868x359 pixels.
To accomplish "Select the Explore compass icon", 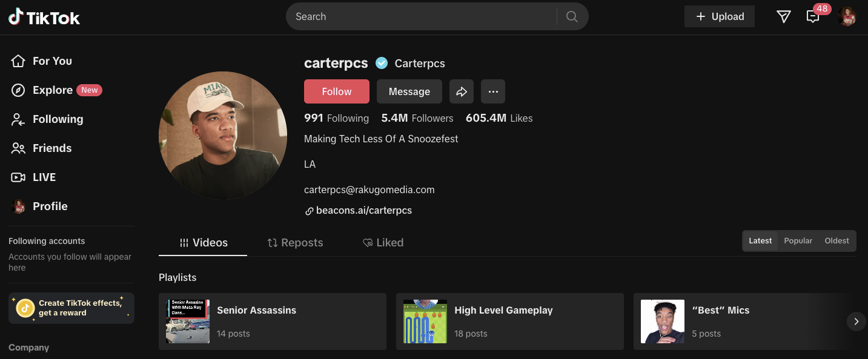I will (x=18, y=90).
